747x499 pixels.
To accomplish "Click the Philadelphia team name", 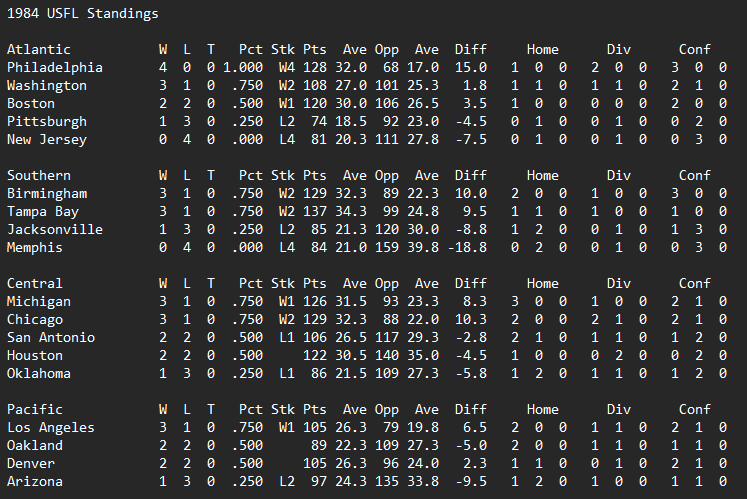I will click(x=55, y=67).
